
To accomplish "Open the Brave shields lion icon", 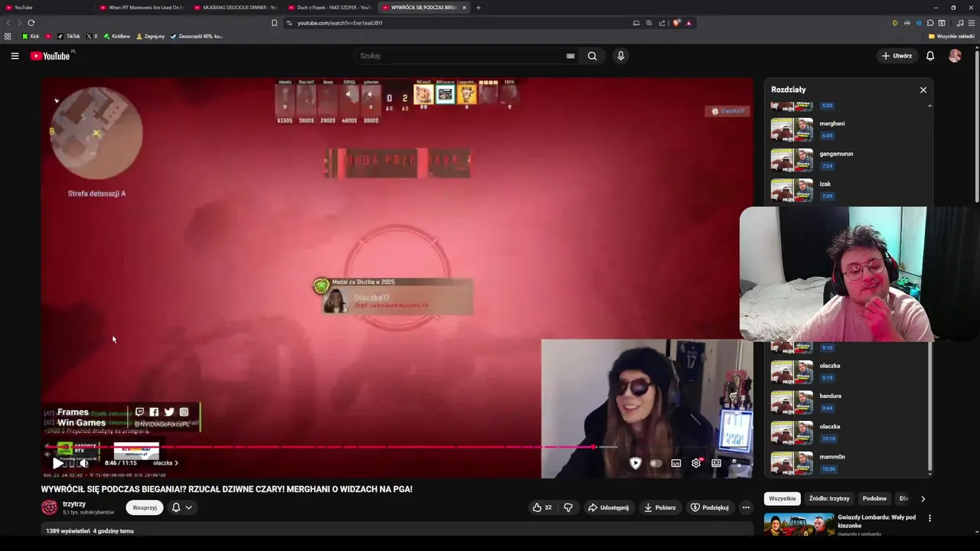I will tap(677, 23).
